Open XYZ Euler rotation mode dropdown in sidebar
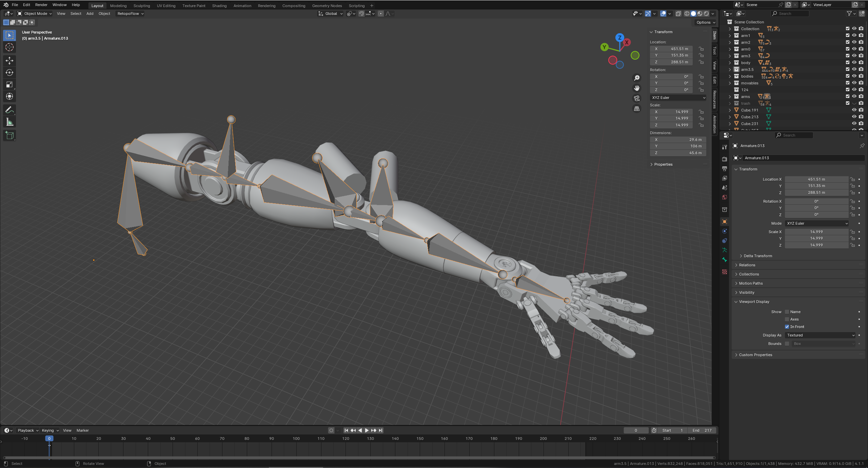868x468 pixels. [x=678, y=98]
